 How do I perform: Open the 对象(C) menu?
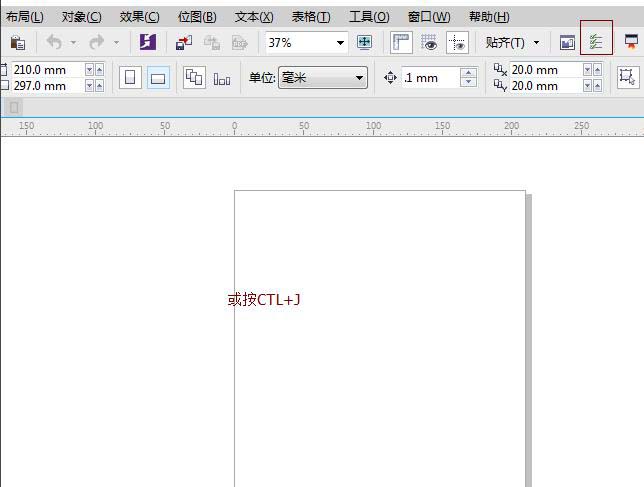tap(82, 17)
